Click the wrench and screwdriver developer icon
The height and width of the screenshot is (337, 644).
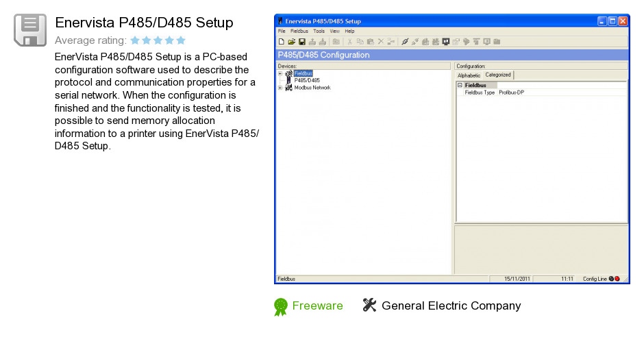369,305
